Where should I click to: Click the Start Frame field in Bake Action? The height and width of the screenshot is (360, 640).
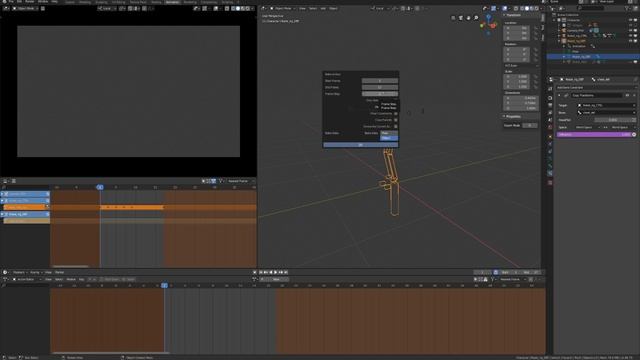(x=380, y=81)
